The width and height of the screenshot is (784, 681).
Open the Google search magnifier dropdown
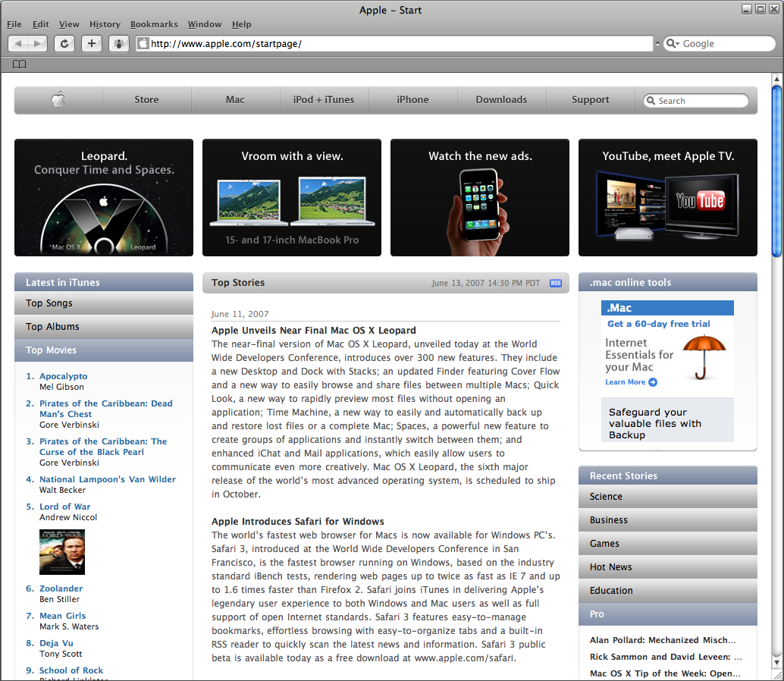tap(672, 44)
